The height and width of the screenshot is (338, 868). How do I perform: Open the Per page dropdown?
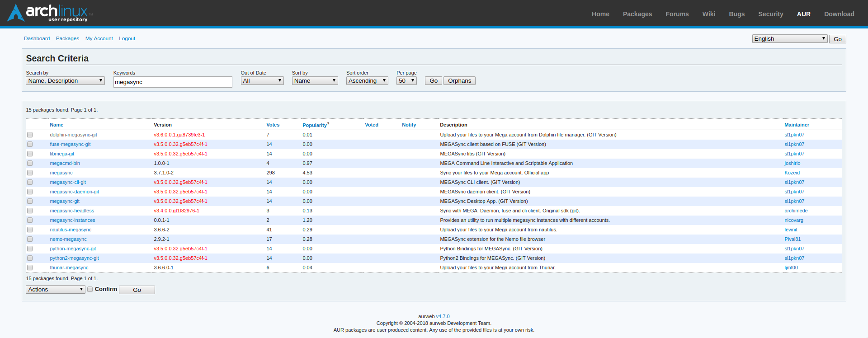pyautogui.click(x=406, y=81)
